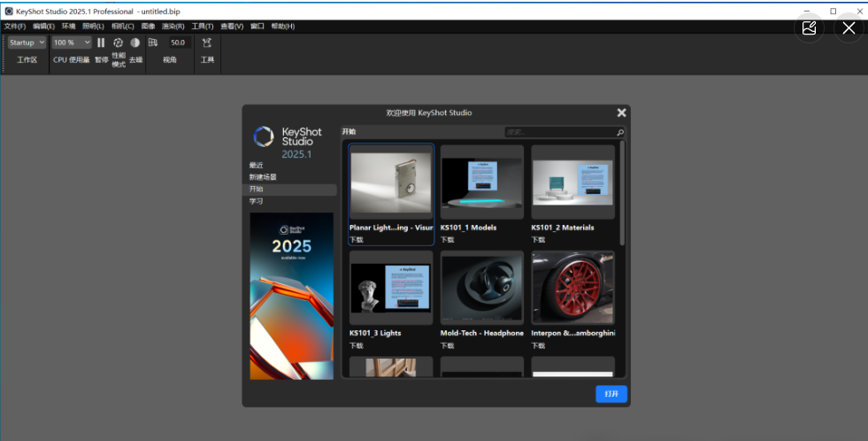
Task: Click the search magnifier icon in welcome dialog
Action: pos(620,132)
